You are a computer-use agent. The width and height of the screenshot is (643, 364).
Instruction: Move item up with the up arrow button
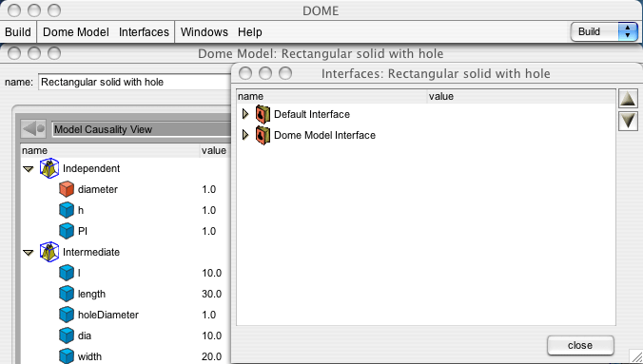click(x=628, y=100)
